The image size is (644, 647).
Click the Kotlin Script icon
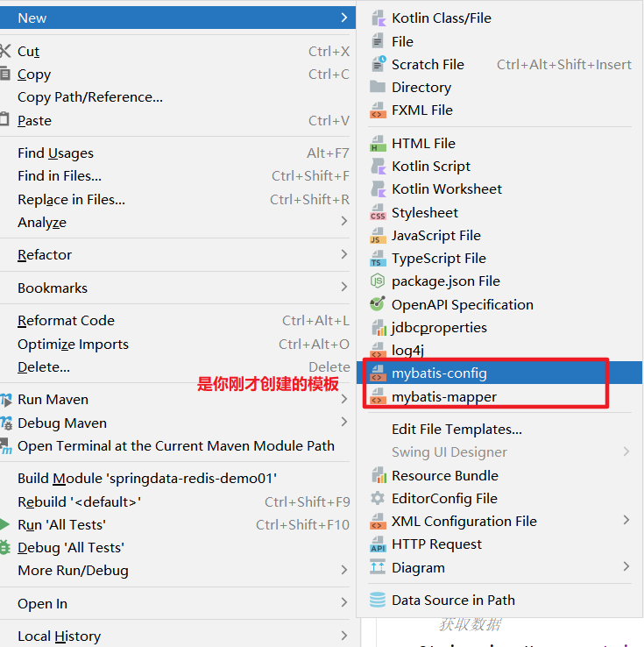coord(378,167)
